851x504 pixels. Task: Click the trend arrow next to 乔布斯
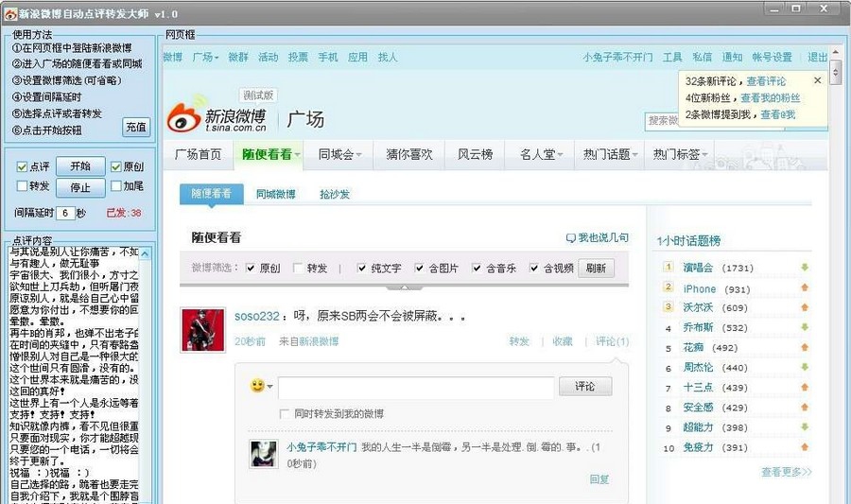(805, 327)
